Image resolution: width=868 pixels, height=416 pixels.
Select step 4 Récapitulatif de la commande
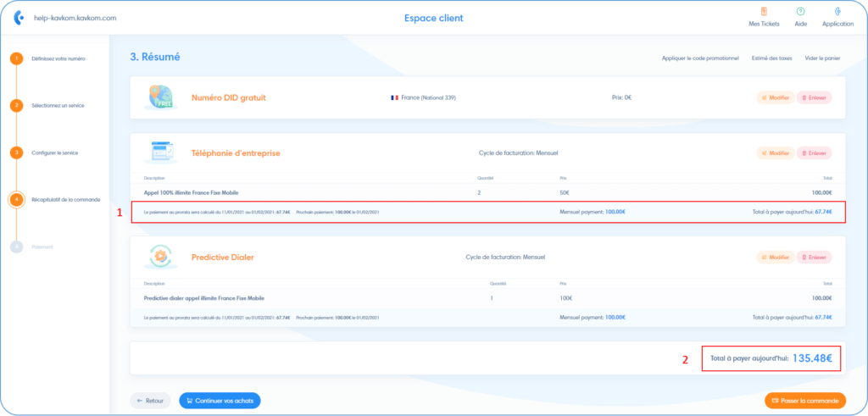pyautogui.click(x=16, y=200)
